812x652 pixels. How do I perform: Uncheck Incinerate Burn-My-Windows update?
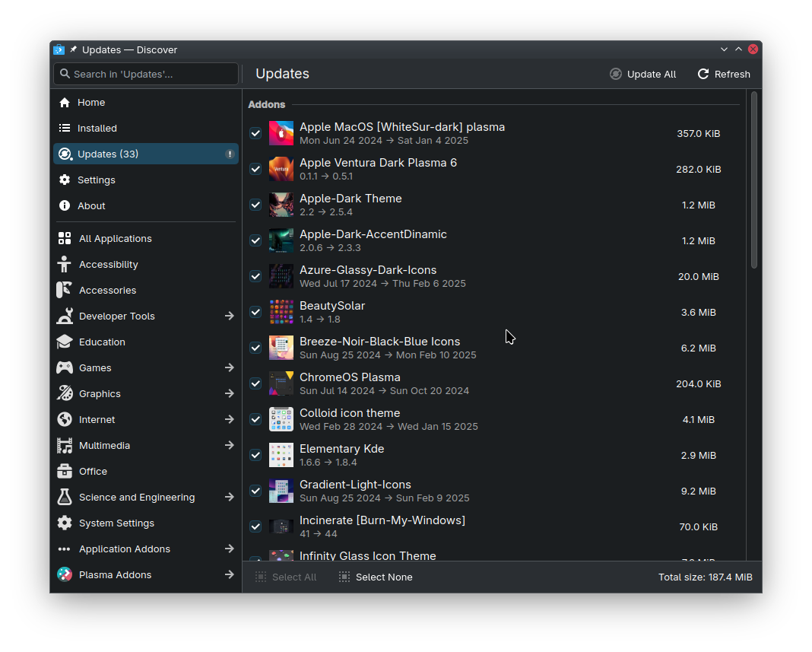tap(255, 526)
